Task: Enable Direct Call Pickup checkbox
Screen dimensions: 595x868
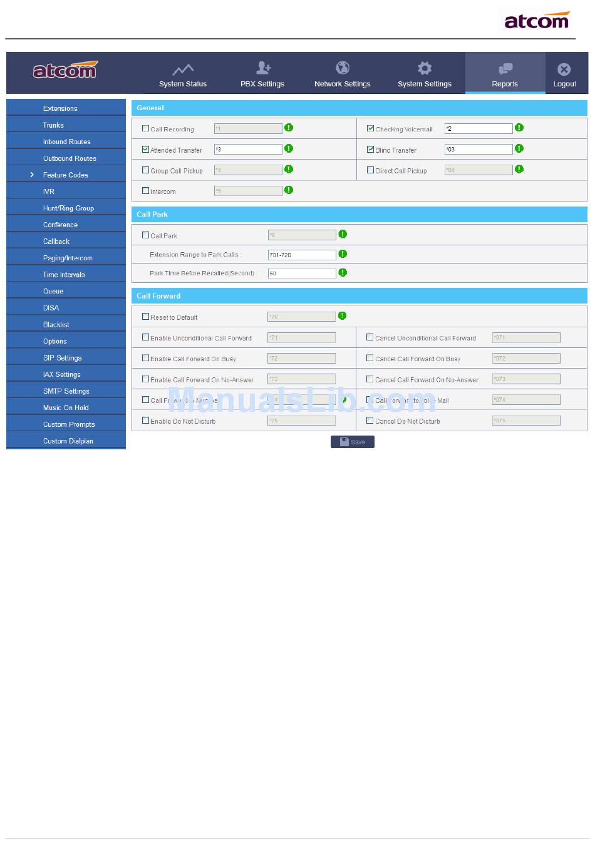Action: [370, 170]
